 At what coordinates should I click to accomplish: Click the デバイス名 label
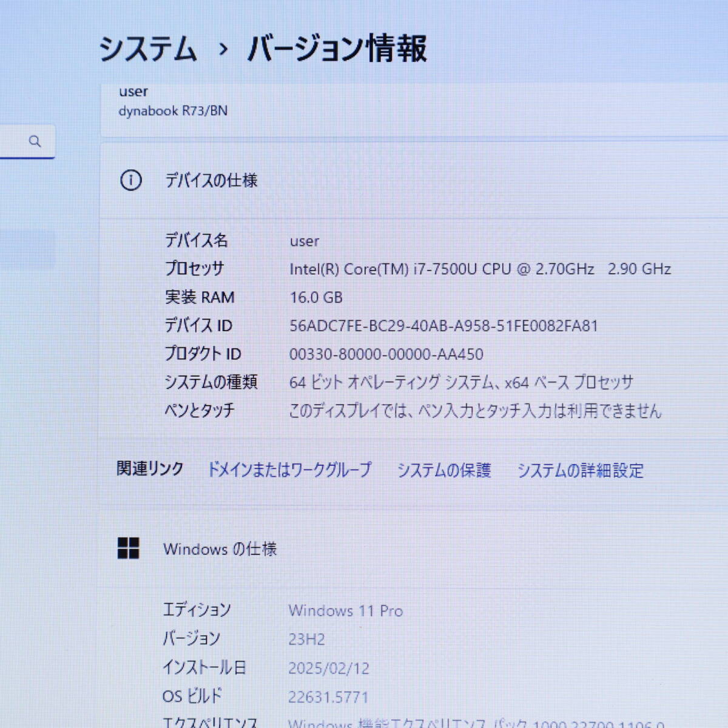click(197, 240)
